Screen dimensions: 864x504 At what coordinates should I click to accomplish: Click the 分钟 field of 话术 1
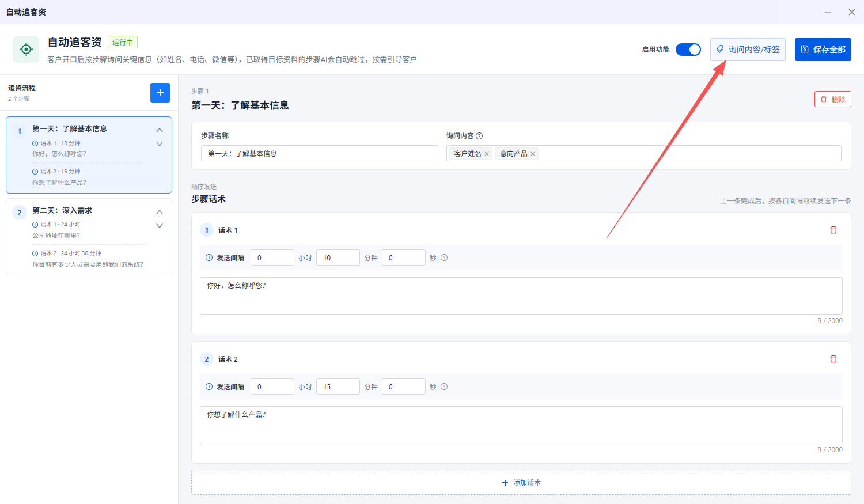coord(338,257)
